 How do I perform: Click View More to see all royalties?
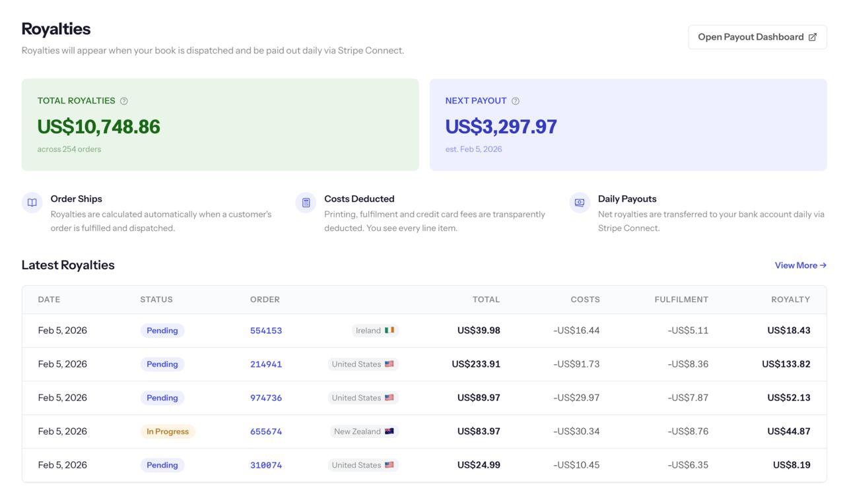[800, 265]
